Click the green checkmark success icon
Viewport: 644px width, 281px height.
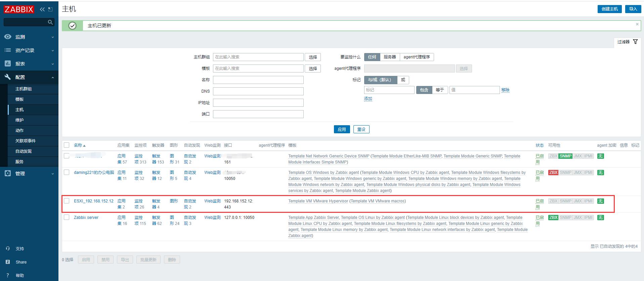72,26
